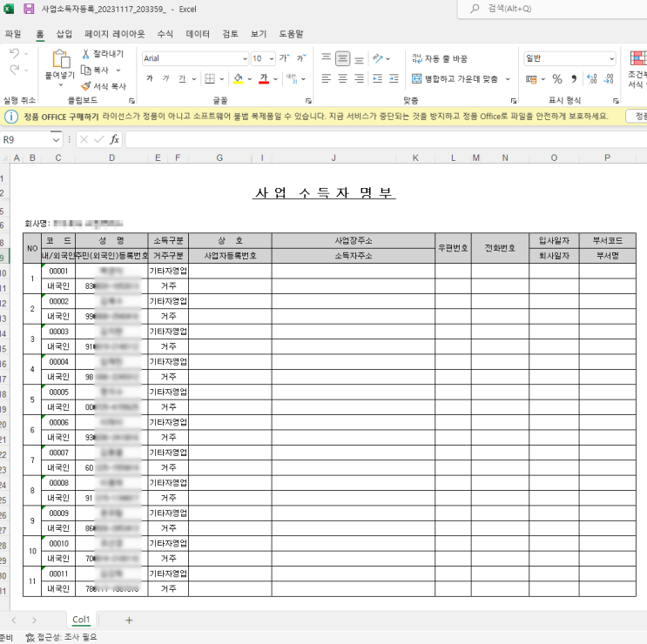Open merge options dropdown arrow
647x644 pixels.
(x=508, y=78)
